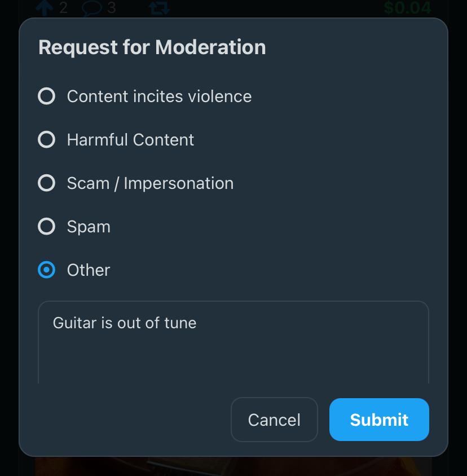Open the dimmed comment bubble icon

[x=92, y=8]
